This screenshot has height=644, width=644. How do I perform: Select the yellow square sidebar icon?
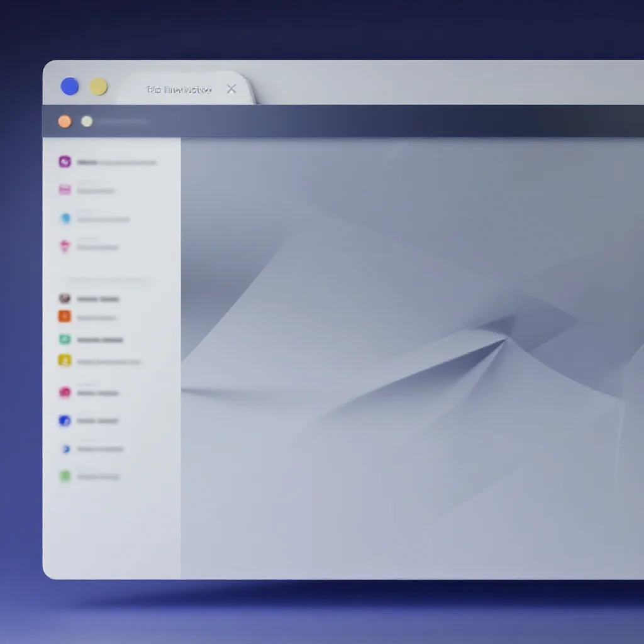[x=65, y=360]
